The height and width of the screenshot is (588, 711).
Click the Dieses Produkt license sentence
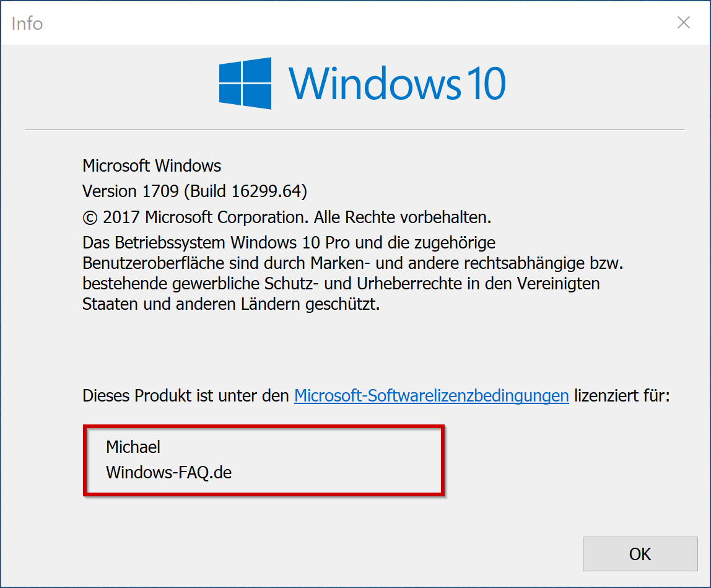pyautogui.click(x=180, y=395)
